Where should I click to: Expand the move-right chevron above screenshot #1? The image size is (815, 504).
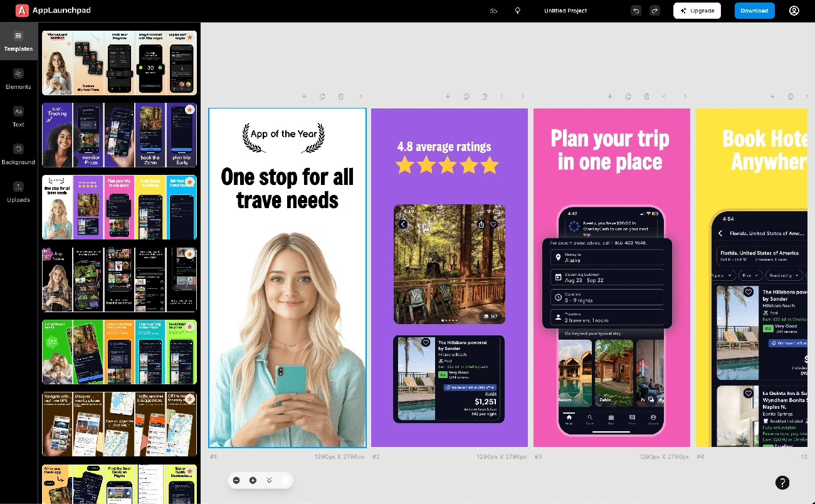point(360,97)
